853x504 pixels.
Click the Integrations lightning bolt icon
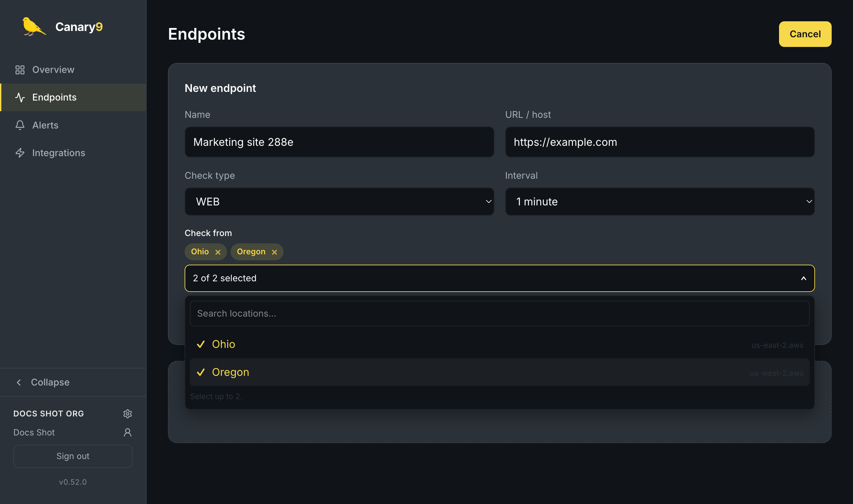tap(20, 153)
